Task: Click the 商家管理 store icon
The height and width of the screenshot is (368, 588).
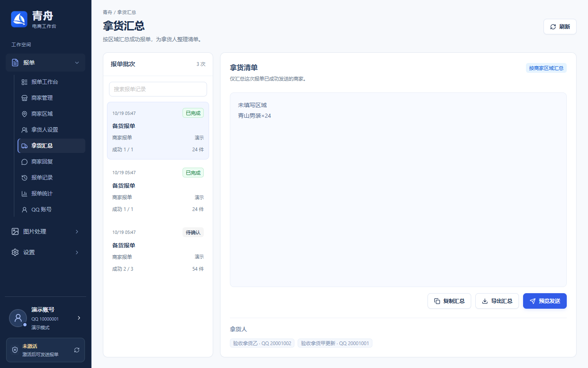Action: 24,98
